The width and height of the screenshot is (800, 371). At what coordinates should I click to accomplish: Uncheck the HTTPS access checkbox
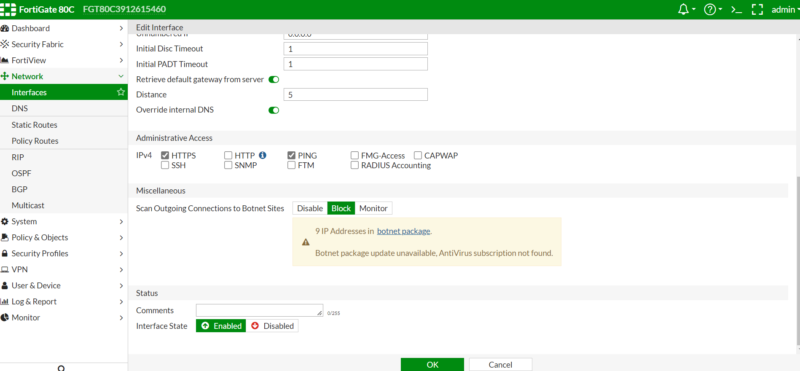tap(165, 155)
